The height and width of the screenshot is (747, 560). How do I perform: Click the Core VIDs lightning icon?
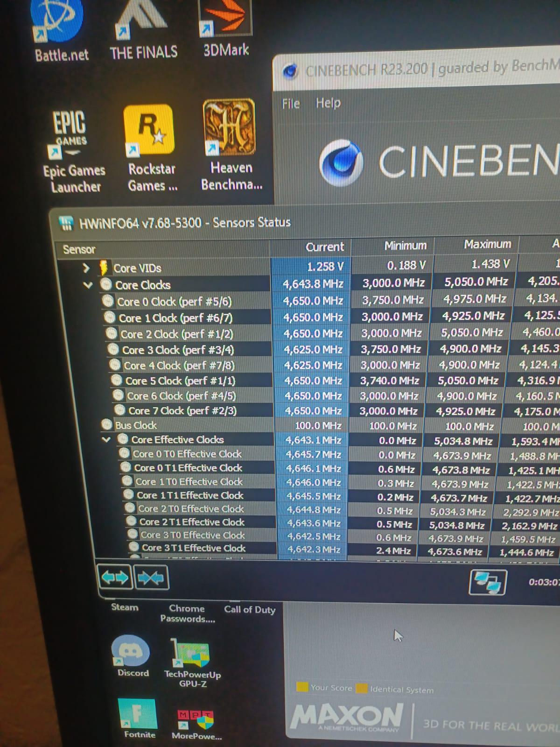point(104,268)
